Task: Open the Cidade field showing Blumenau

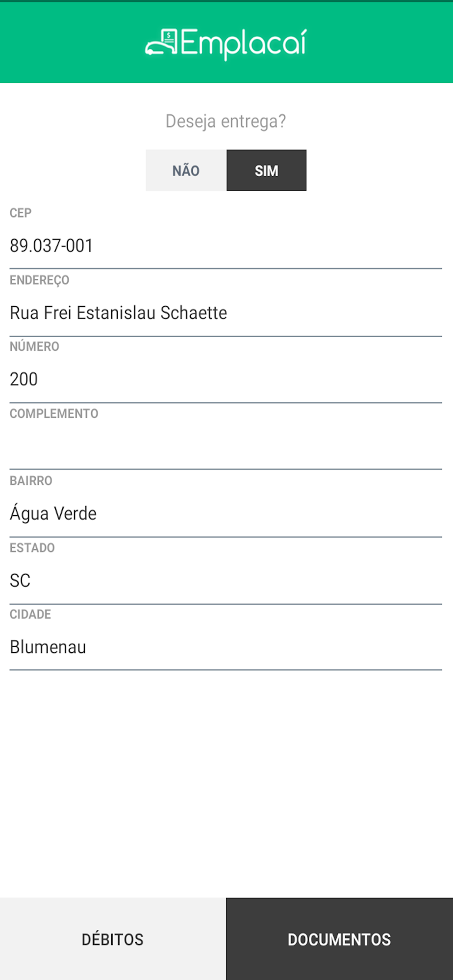Action: coord(226,647)
